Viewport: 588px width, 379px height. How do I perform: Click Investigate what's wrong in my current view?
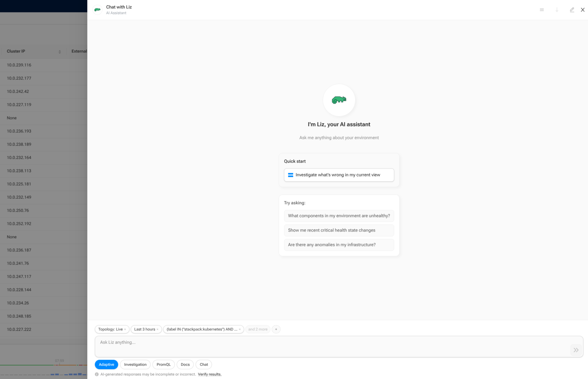click(x=339, y=175)
